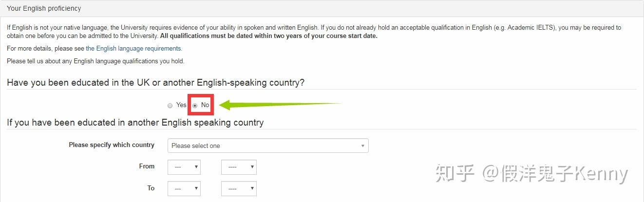Click the "From" field label
Image resolution: width=644 pixels, height=202 pixels.
pyautogui.click(x=147, y=166)
